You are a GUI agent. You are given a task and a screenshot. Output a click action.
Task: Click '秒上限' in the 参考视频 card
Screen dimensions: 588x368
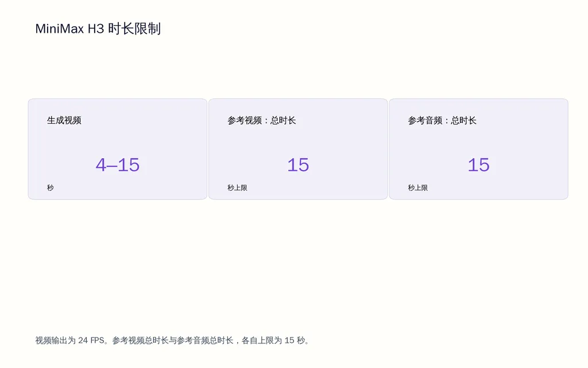(237, 187)
